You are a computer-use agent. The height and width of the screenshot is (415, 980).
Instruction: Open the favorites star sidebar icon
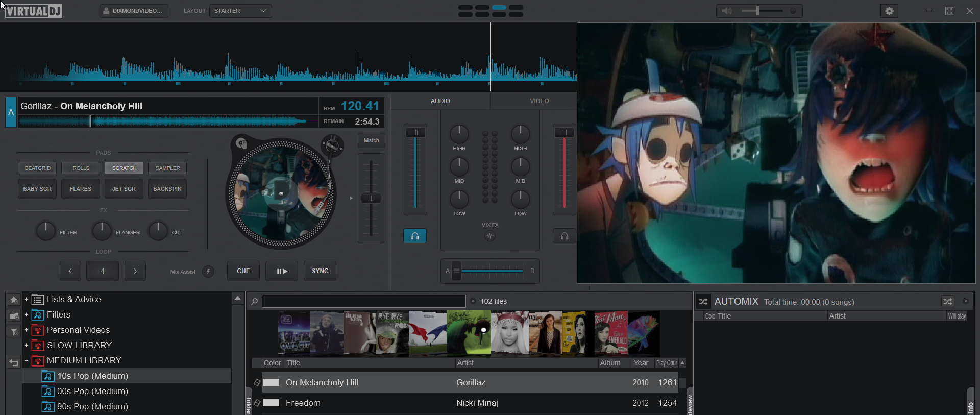14,300
